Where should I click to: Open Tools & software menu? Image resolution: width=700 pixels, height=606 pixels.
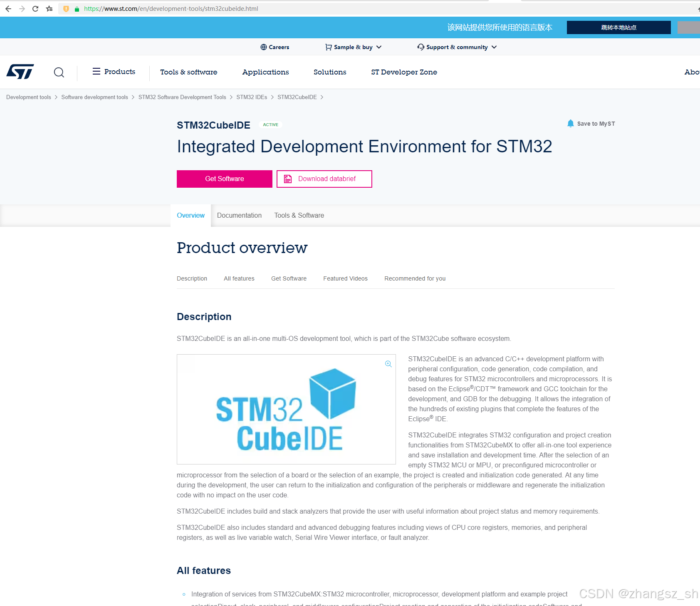point(189,72)
